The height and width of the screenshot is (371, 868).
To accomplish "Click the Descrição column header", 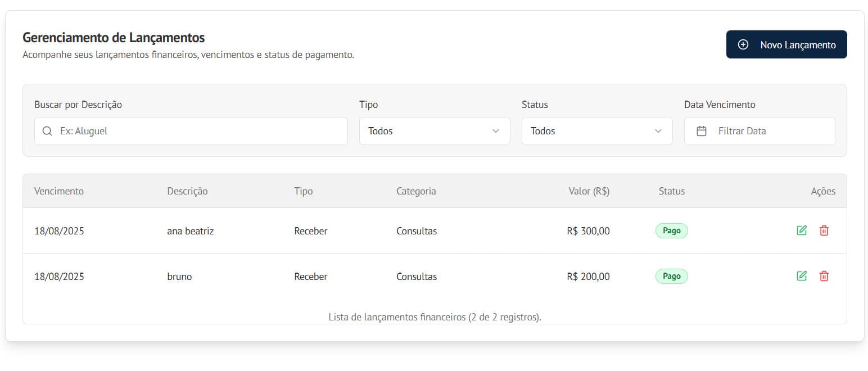I will (187, 191).
